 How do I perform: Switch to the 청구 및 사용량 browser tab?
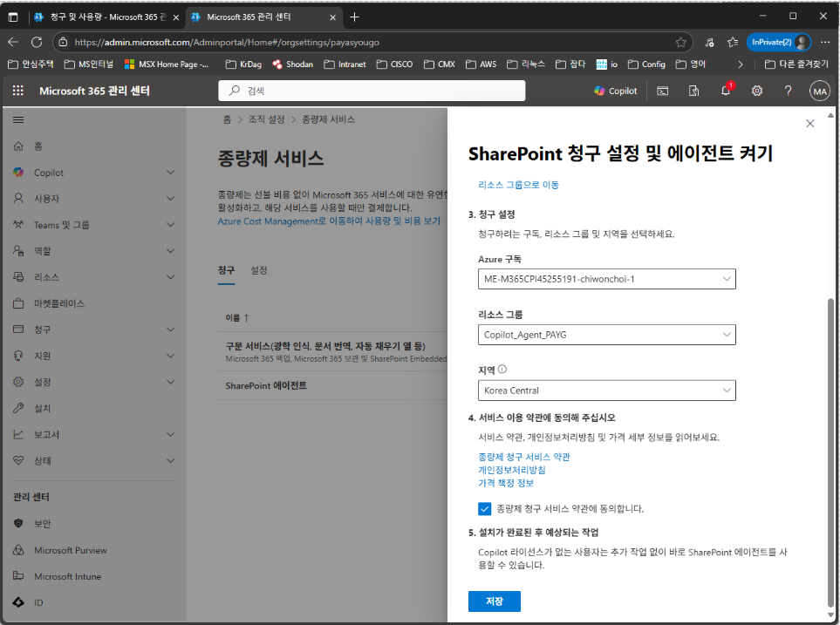coord(106,17)
